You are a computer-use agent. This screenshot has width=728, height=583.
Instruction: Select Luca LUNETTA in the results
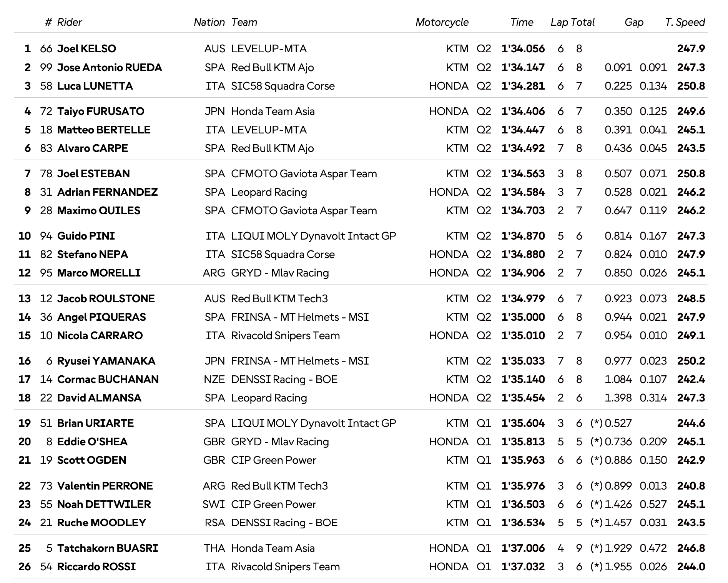pos(95,86)
